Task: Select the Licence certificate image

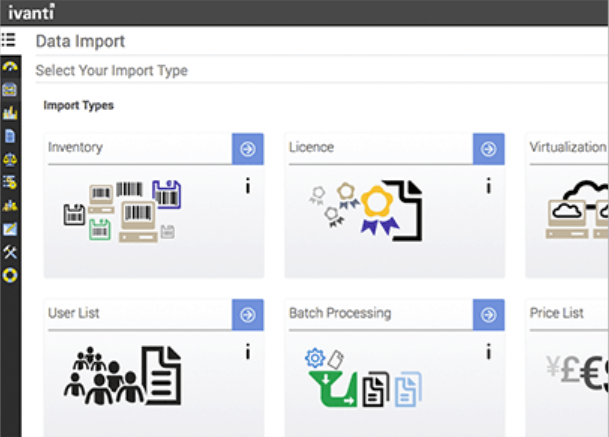Action: tap(364, 211)
